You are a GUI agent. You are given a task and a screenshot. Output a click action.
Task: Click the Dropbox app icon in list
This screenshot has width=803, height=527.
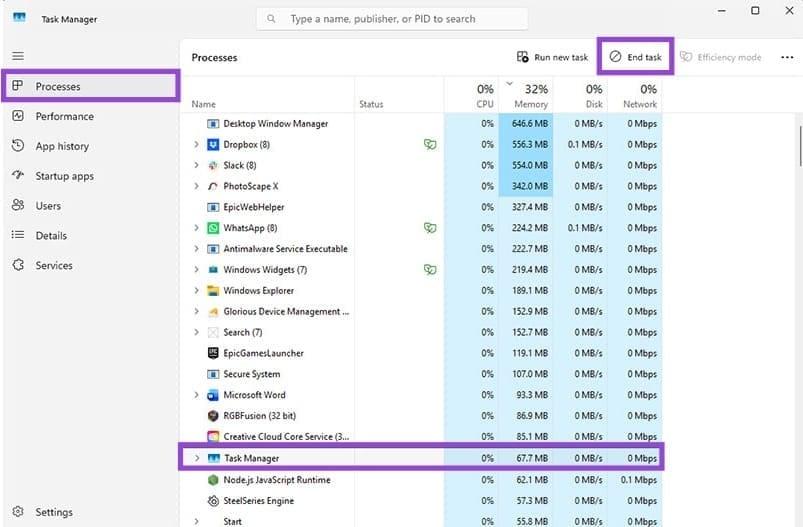[213, 145]
